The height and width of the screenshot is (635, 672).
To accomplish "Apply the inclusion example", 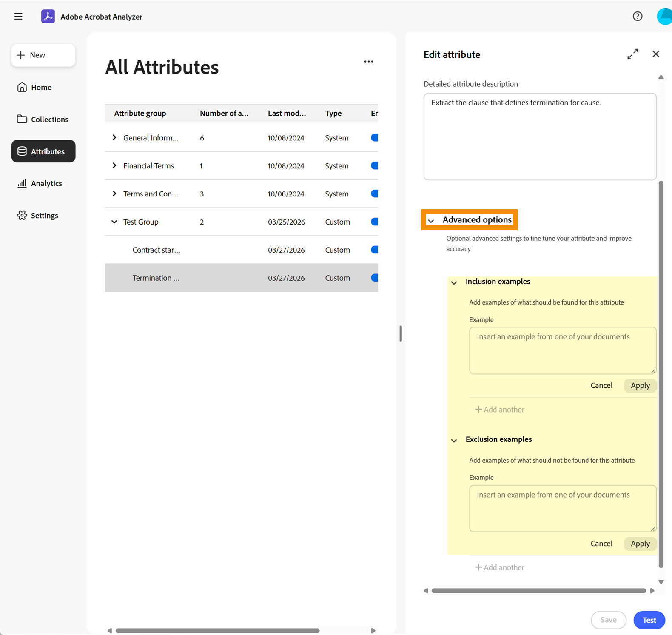I will 640,385.
